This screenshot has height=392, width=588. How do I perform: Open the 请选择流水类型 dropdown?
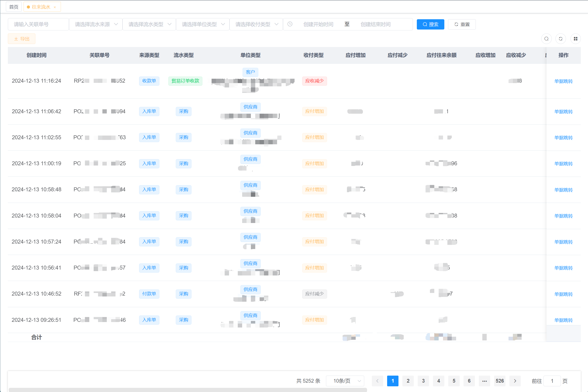(149, 24)
